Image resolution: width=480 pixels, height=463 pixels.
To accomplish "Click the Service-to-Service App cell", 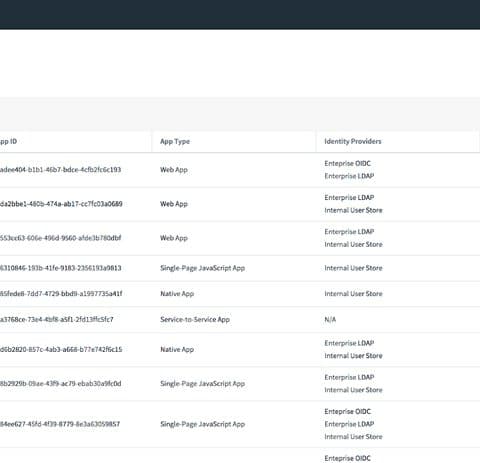I will [195, 319].
